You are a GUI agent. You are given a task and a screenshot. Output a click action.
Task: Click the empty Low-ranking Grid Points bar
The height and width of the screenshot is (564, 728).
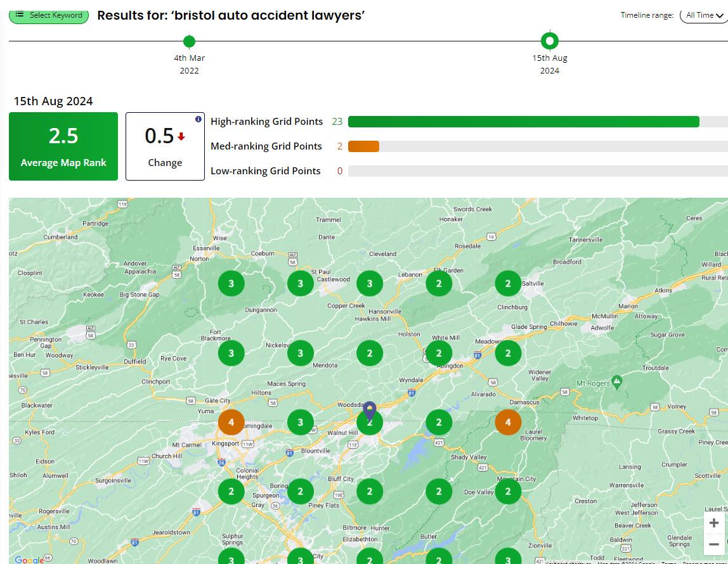(x=538, y=170)
